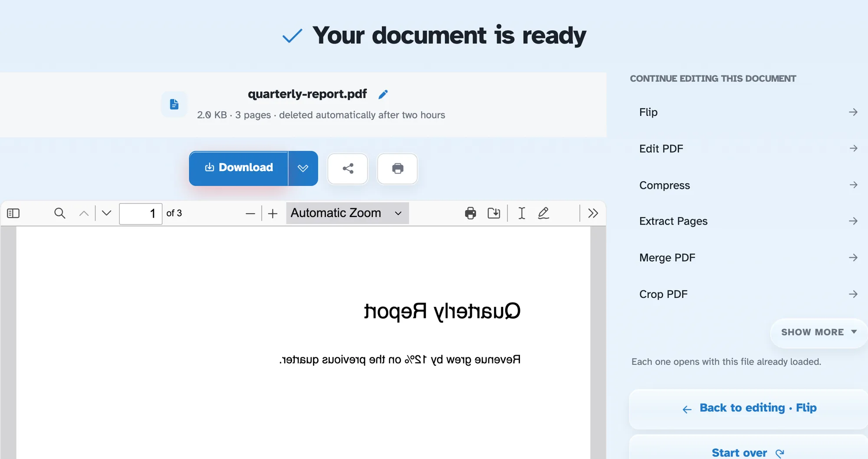The height and width of the screenshot is (459, 868).
Task: Open Crop PDF tool
Action: click(748, 294)
